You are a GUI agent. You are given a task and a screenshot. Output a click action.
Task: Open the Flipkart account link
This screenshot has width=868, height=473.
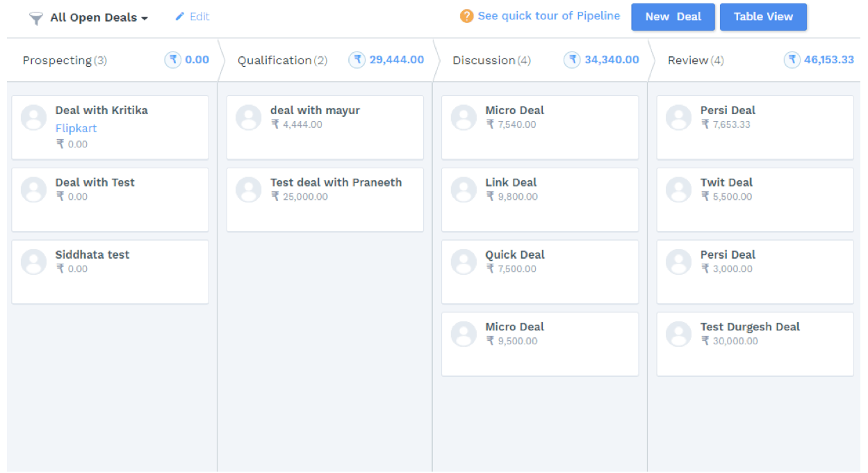(x=76, y=128)
